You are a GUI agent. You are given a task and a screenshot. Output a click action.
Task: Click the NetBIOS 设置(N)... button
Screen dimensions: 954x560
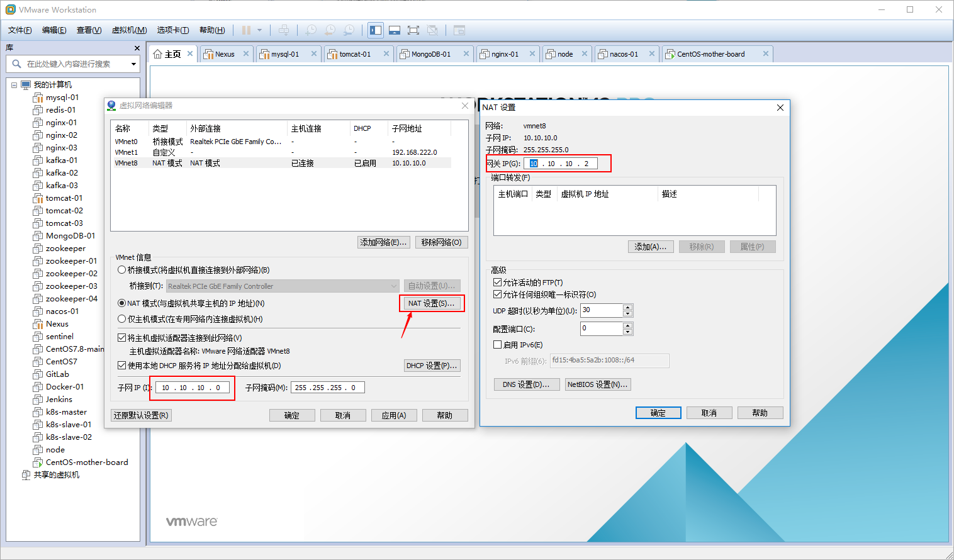click(598, 384)
